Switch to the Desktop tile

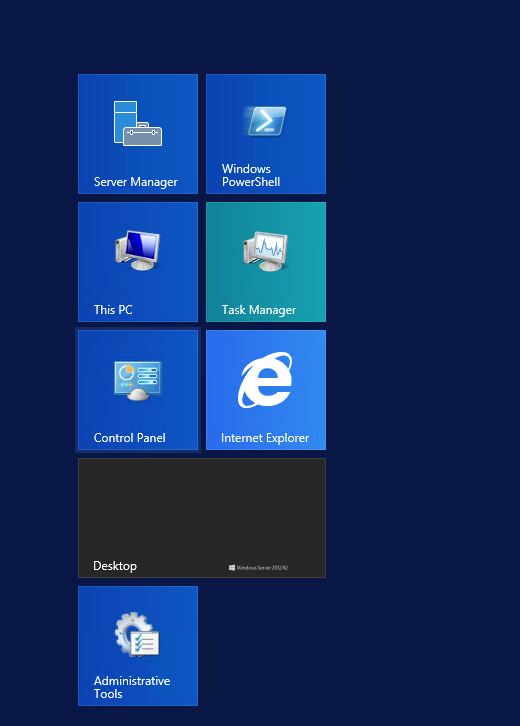coord(202,518)
